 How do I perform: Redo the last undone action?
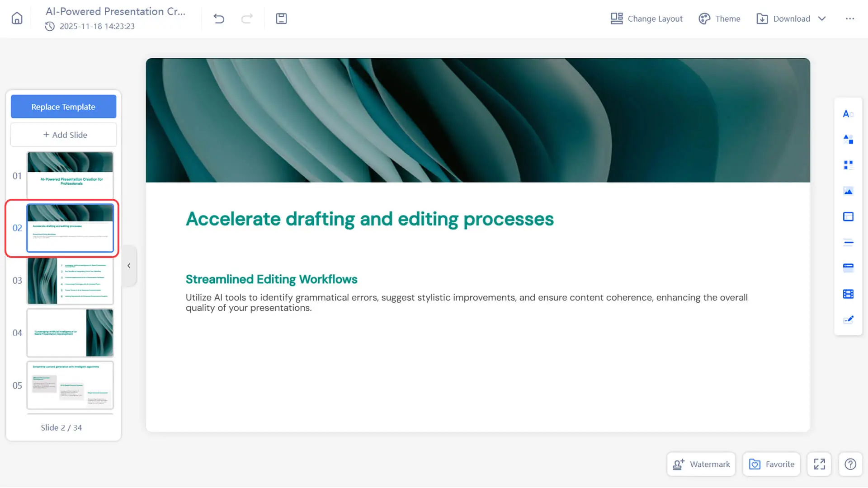tap(247, 19)
